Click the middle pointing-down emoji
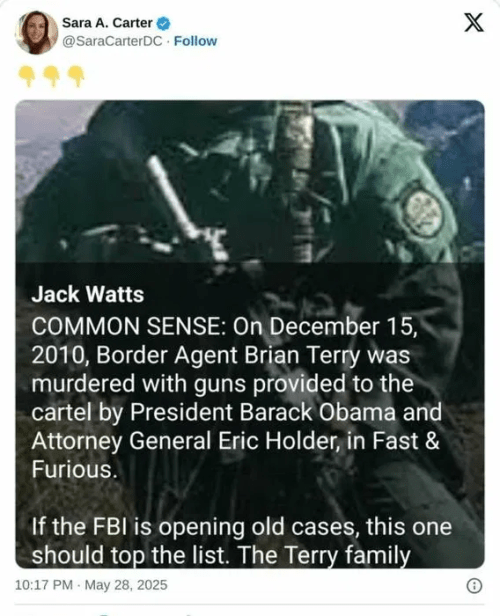 51,76
